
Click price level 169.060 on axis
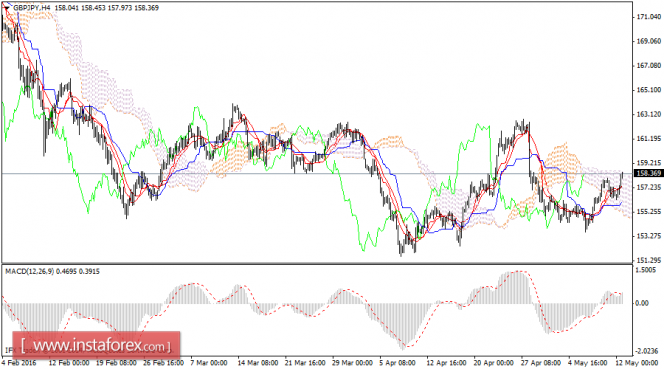click(x=649, y=41)
